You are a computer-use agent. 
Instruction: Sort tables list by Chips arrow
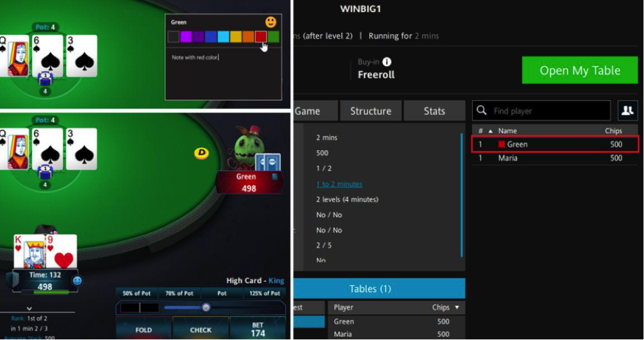point(457,307)
